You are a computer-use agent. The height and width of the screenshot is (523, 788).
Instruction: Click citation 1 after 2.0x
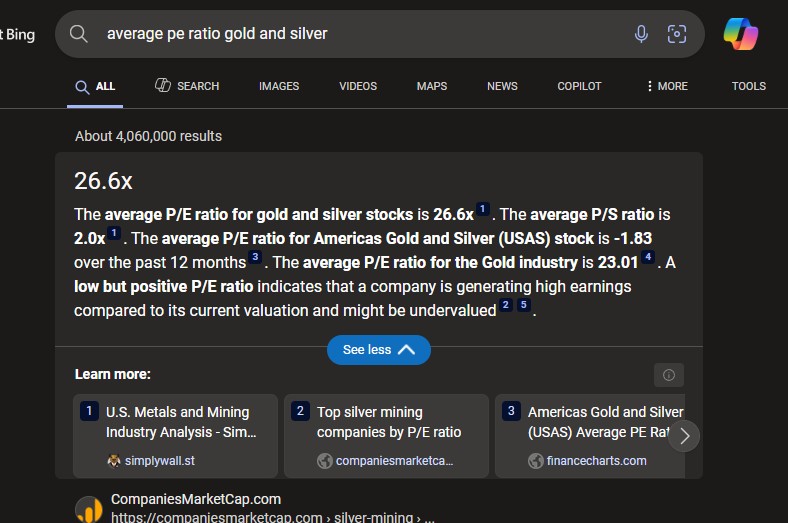tap(114, 233)
